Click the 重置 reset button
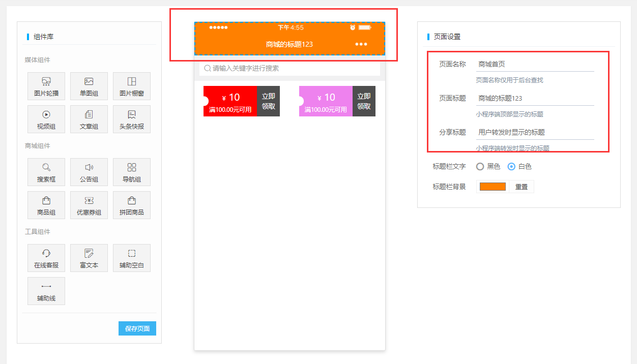Screen dimensions: 637x364 click(x=521, y=187)
